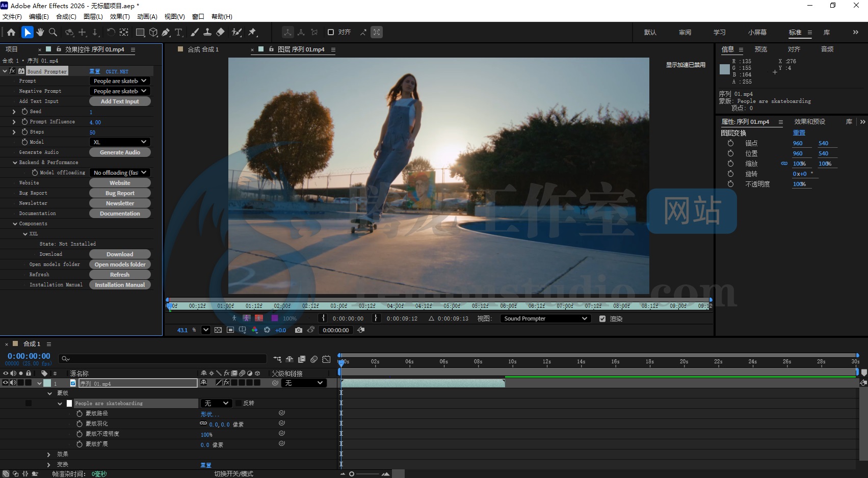Go to the Home screen
868x478 pixels.
pyautogui.click(x=11, y=32)
